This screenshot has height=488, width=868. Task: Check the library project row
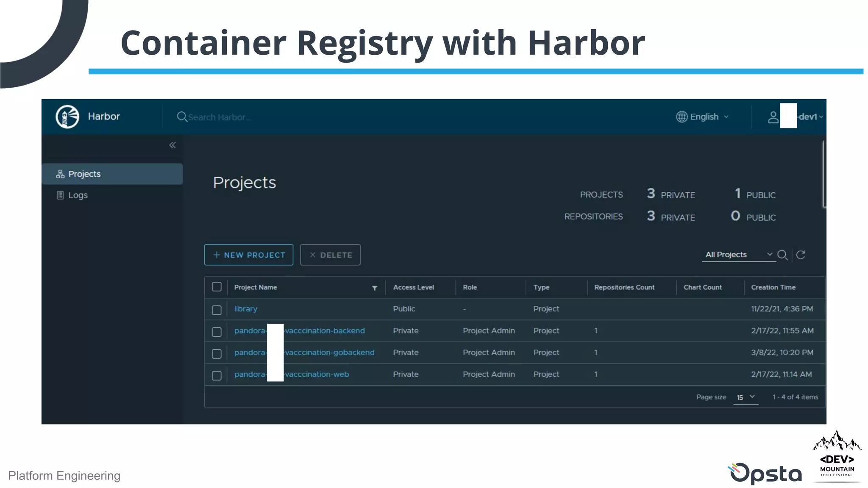click(x=217, y=310)
